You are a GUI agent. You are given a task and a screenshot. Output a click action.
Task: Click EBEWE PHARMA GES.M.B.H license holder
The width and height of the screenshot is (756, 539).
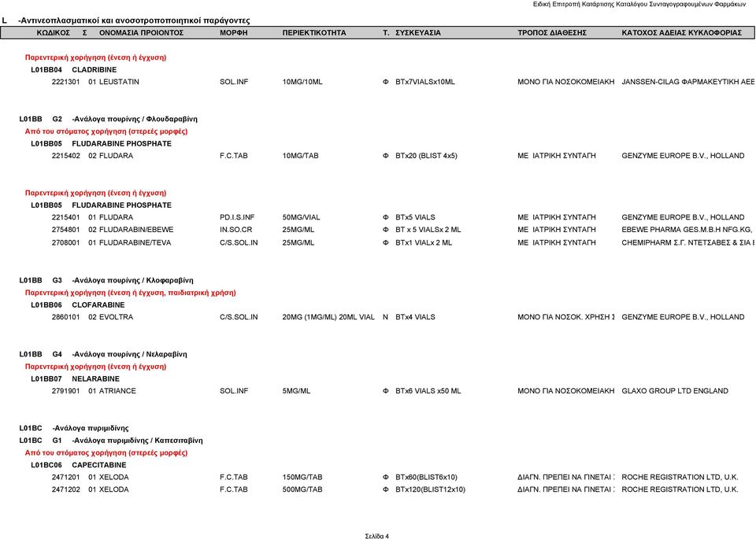pos(687,230)
